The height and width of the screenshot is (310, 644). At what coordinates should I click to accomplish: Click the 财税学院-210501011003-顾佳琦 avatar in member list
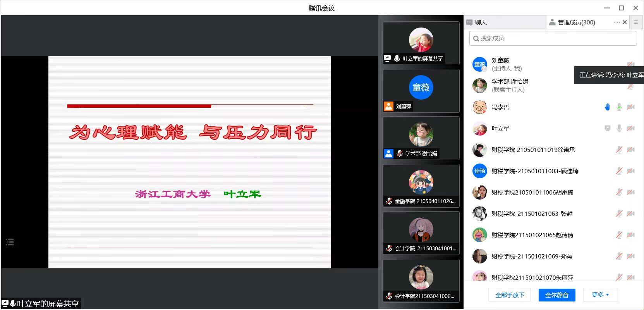[479, 171]
